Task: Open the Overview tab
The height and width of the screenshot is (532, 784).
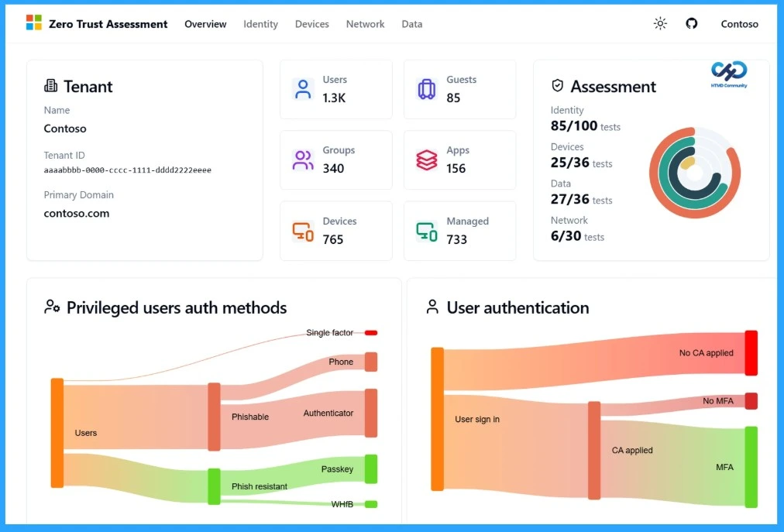Action: pyautogui.click(x=205, y=24)
